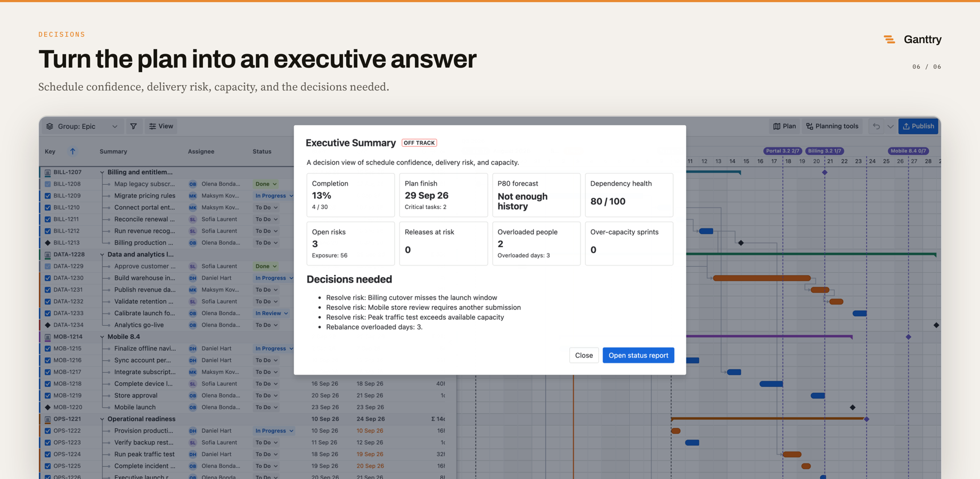Toggle the BILL-1212 checkbox
Screen dimensions: 980x479
[x=47, y=231]
